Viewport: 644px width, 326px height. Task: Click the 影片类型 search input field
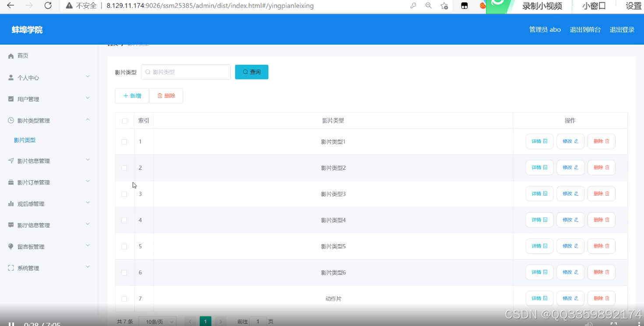click(x=186, y=72)
